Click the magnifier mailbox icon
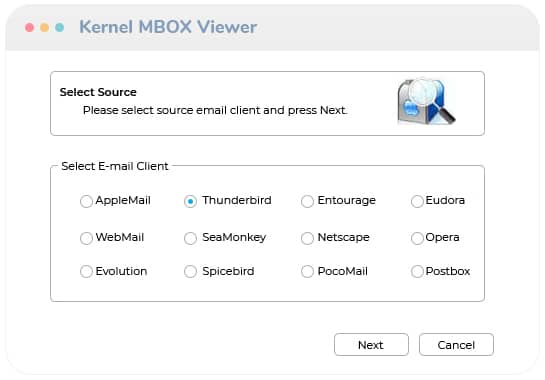Screen dimensions: 545x380 pos(426,101)
